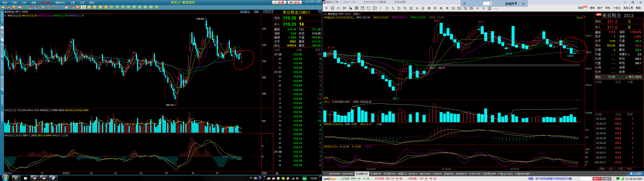644x181 pixels.
Task: Click the magnifier zoom-in icon
Action: (x=31, y=7)
